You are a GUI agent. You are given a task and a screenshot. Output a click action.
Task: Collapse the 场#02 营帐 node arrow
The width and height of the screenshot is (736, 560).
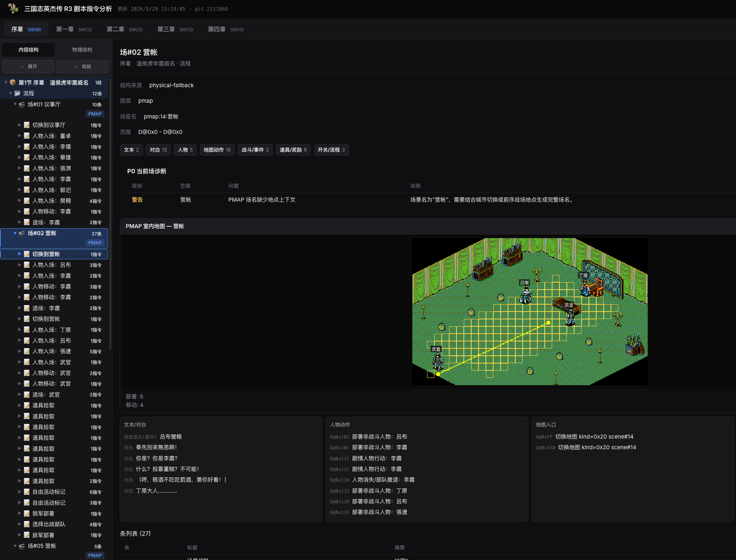coord(15,233)
